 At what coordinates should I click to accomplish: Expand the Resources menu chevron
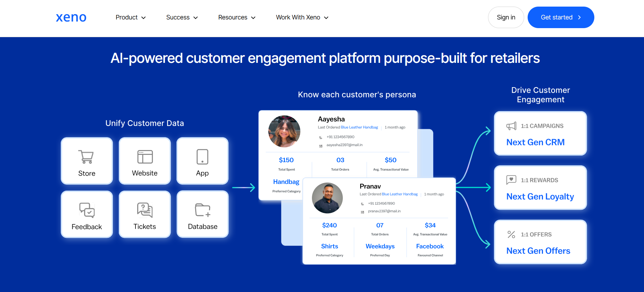[x=253, y=18]
